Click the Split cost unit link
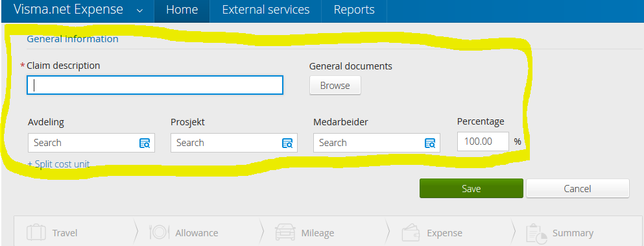The width and height of the screenshot is (644, 246). pyautogui.click(x=58, y=164)
